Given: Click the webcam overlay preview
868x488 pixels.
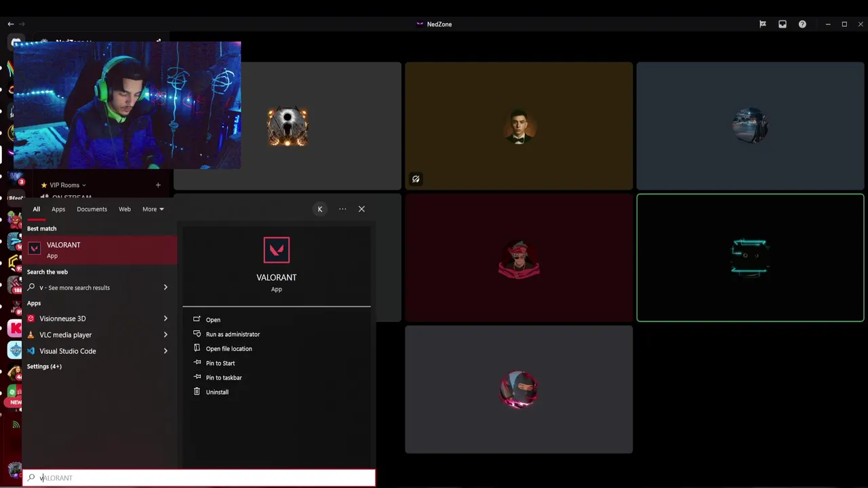Looking at the screenshot, I should coord(127,105).
